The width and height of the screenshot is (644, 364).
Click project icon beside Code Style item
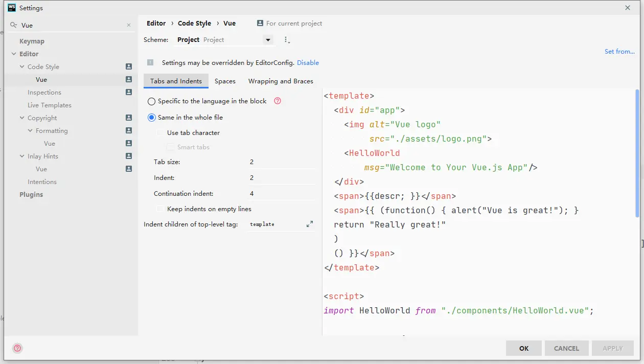click(x=129, y=67)
